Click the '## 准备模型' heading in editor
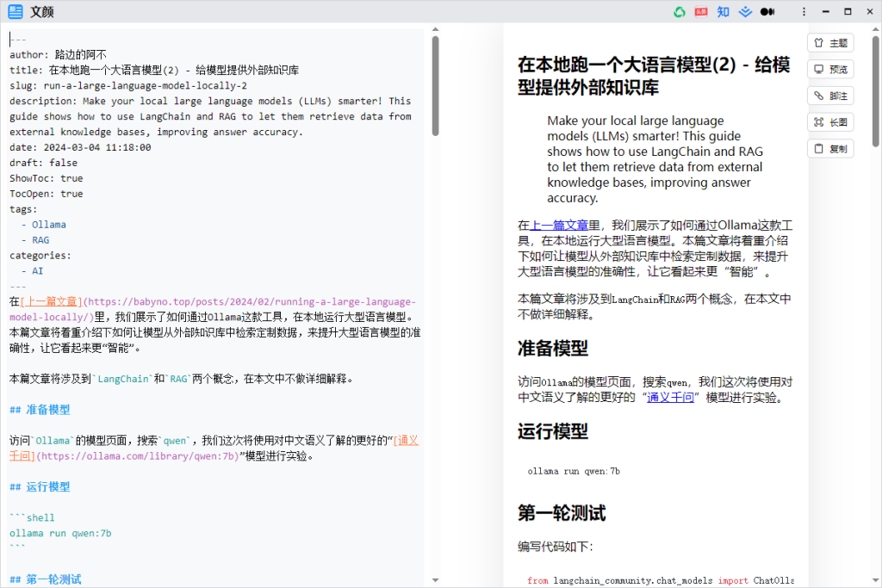Screen dimensions: 882x588 point(40,410)
